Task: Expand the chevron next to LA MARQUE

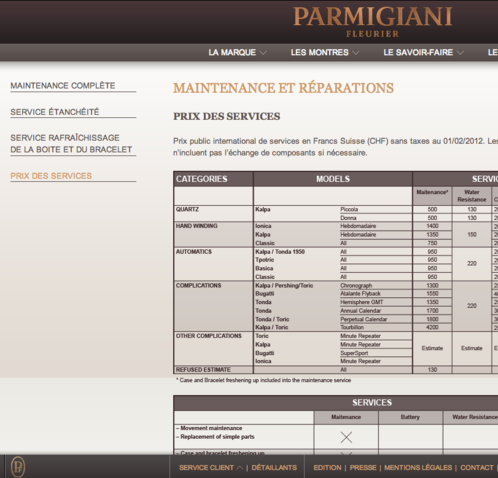Action: click(x=263, y=53)
